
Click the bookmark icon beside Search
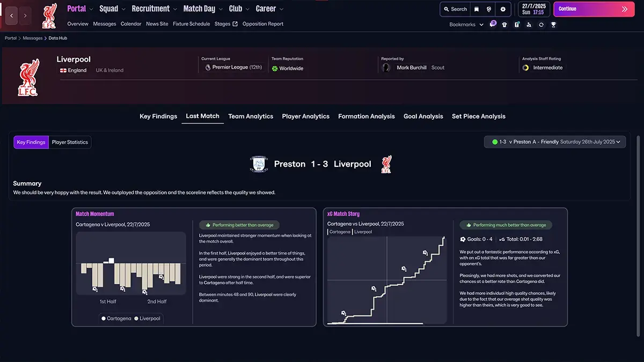click(x=476, y=9)
